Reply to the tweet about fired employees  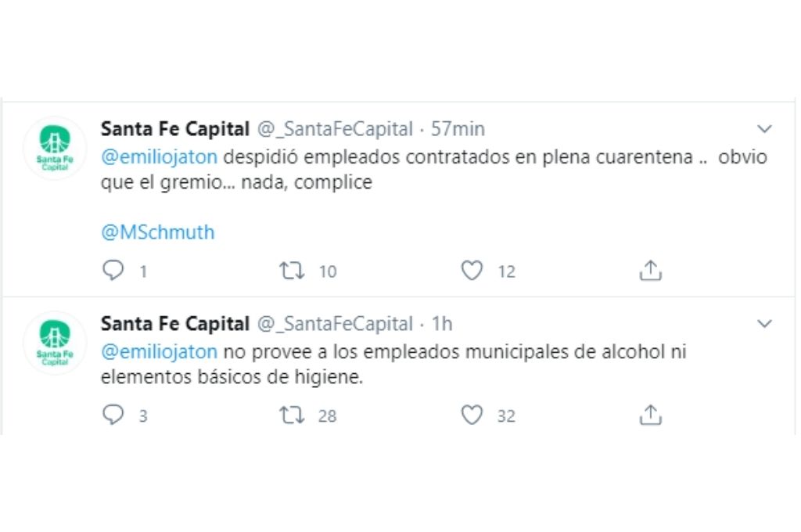coord(114,271)
